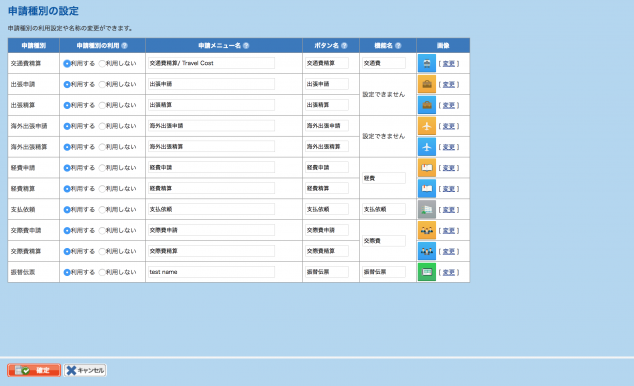634x386 pixels.
Task: Click the 海外出張申請 label in first column
Action: (29, 126)
